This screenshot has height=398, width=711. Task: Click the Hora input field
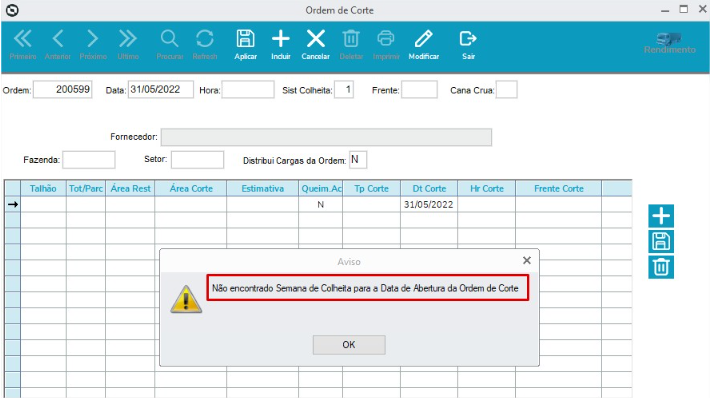coord(248,89)
